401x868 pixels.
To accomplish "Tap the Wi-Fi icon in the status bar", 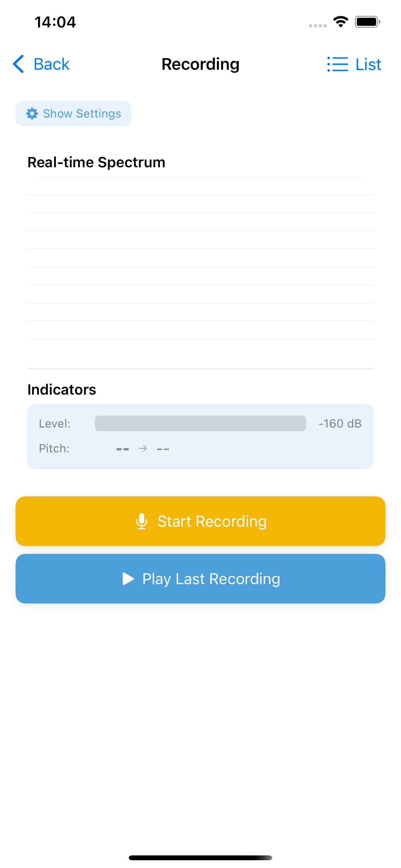I will pyautogui.click(x=340, y=22).
